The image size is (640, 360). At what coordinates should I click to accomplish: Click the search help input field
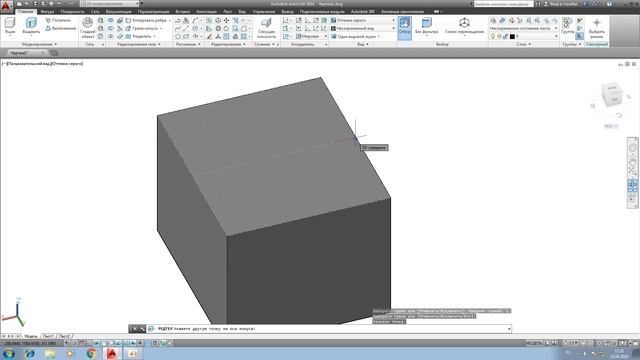pyautogui.click(x=503, y=4)
